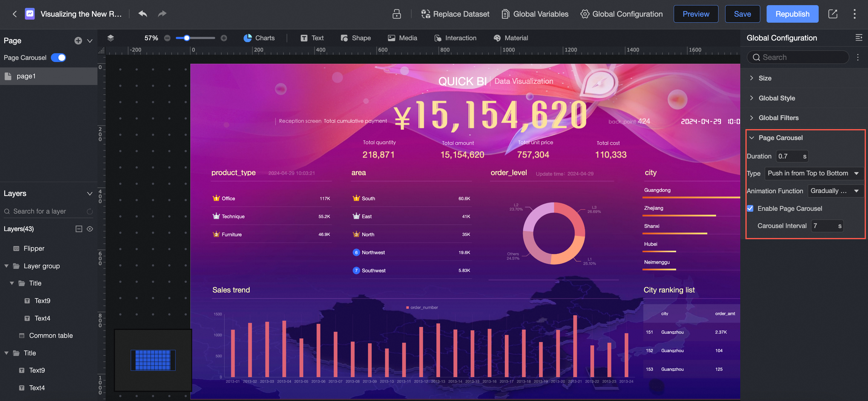
Task: Click the lock icon in top bar
Action: (x=396, y=14)
